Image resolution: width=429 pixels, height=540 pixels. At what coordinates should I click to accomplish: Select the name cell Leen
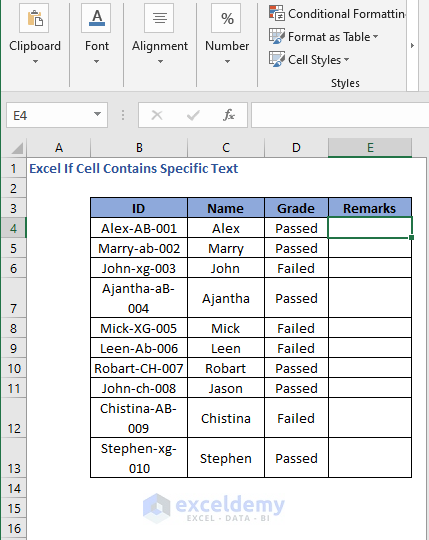point(226,348)
